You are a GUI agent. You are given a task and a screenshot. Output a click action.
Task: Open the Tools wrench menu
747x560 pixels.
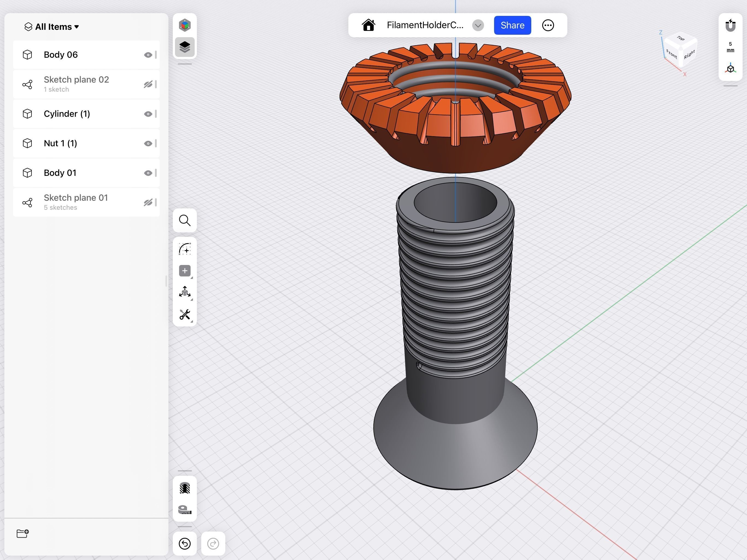coord(185,314)
